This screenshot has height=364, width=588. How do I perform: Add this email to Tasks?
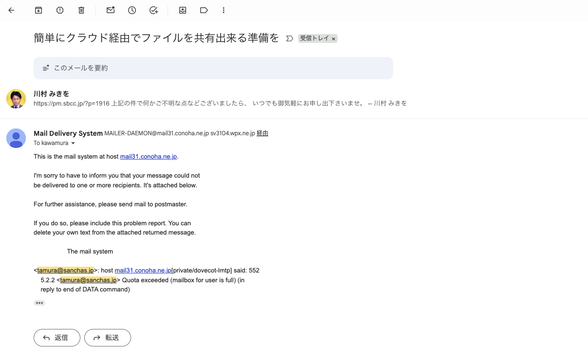[x=153, y=10]
